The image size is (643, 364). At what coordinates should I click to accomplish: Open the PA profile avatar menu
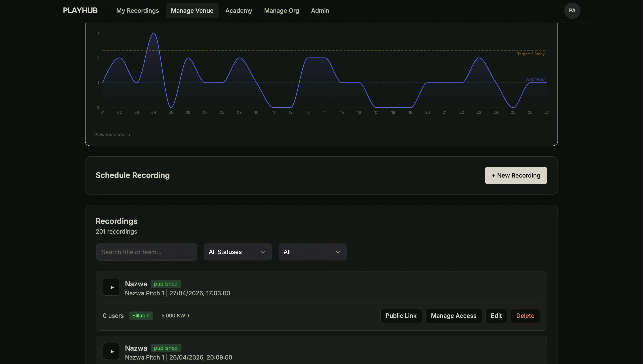click(572, 10)
